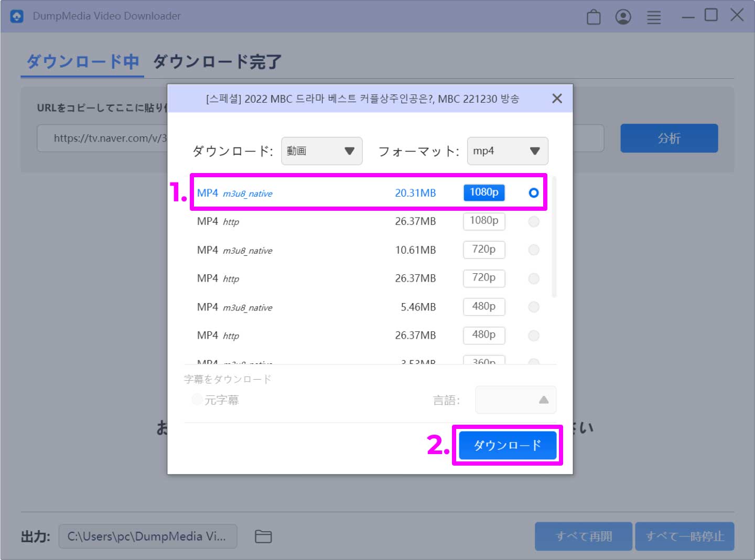Click the 480p badge on the http row

pos(484,335)
